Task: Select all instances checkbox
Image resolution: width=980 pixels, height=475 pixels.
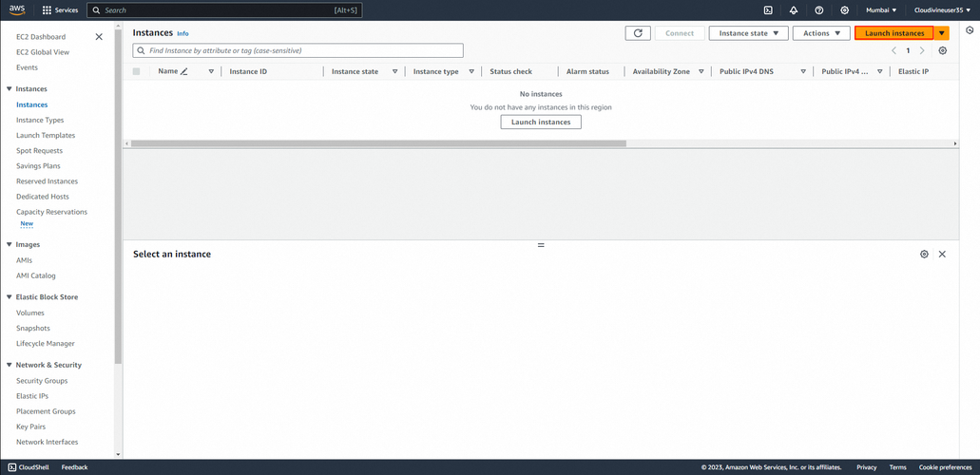Action: [136, 72]
